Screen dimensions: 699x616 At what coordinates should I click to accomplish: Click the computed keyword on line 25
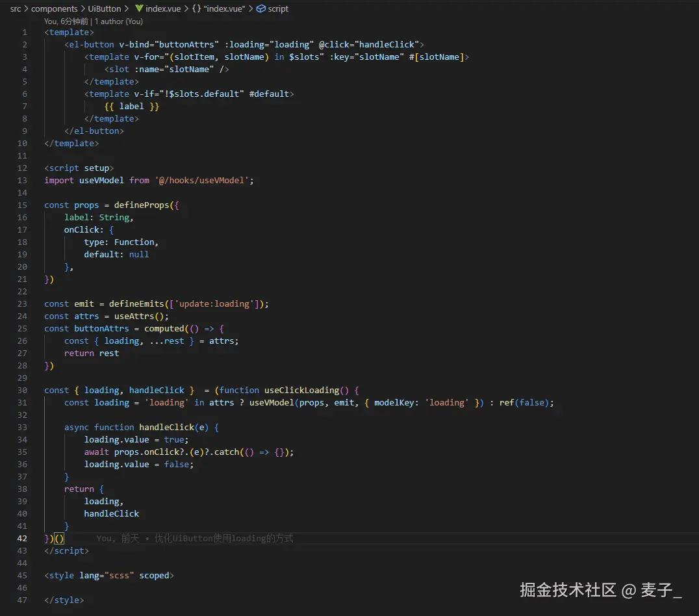pos(164,328)
